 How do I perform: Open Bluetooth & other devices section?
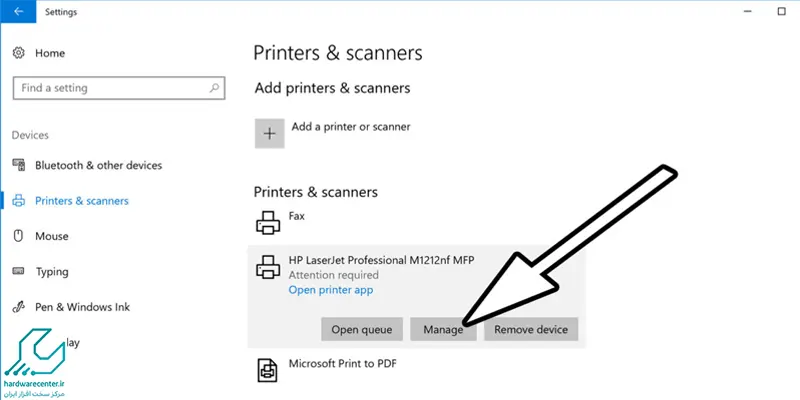tap(98, 165)
